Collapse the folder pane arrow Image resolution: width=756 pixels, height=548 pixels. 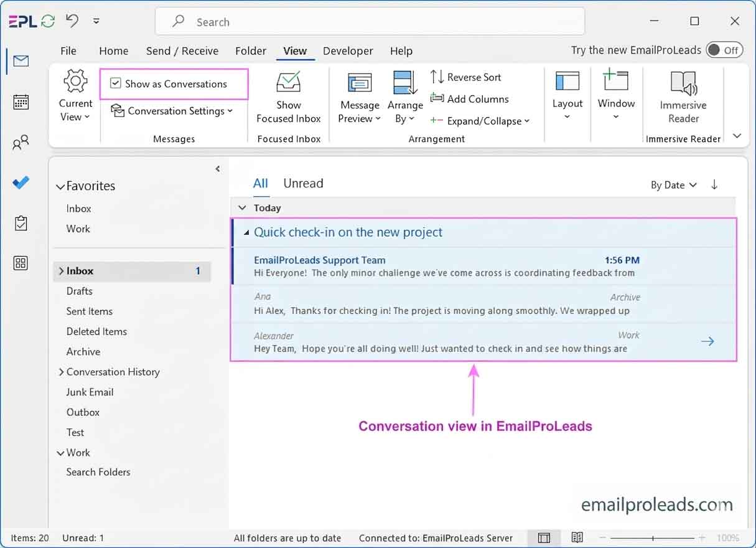[x=218, y=169]
